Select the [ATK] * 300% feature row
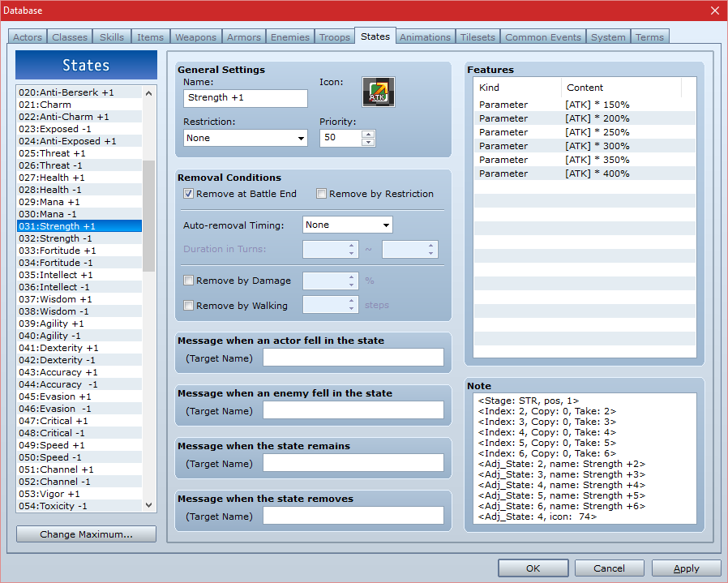 pyautogui.click(x=585, y=146)
